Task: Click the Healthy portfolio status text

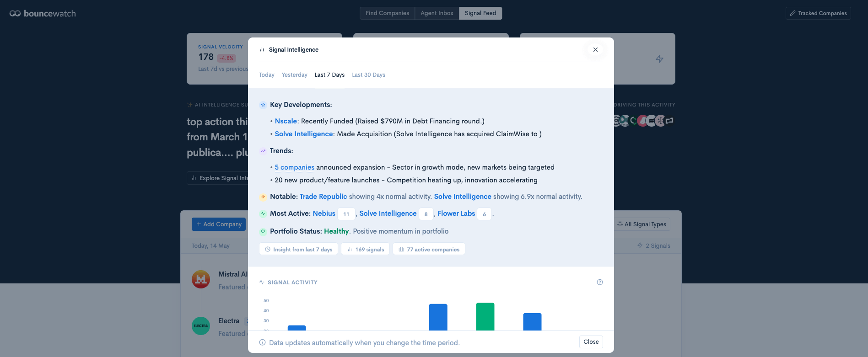Action: pyautogui.click(x=336, y=231)
